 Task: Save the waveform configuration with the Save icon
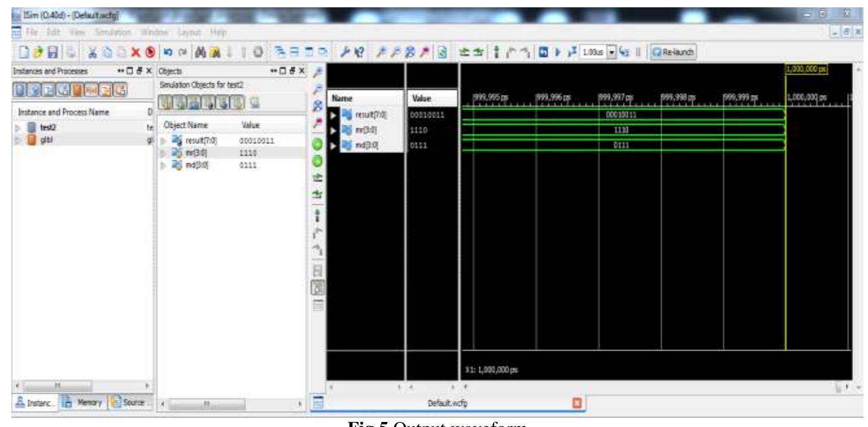(x=53, y=52)
